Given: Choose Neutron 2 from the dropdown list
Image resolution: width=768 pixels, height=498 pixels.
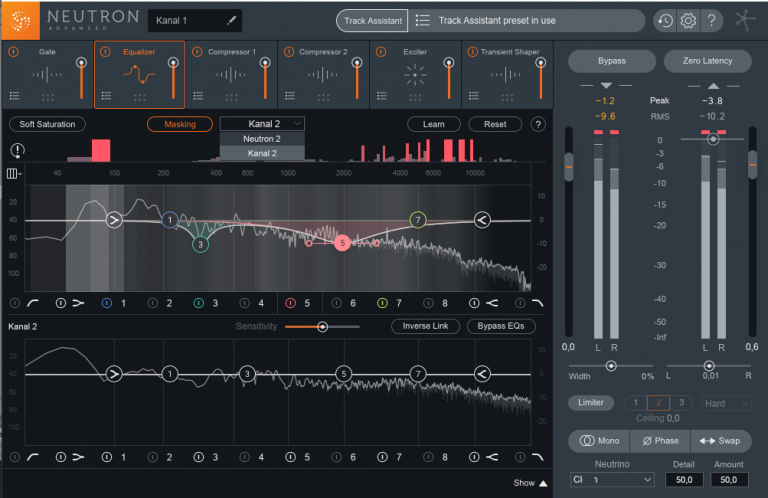Looking at the screenshot, I should tap(262, 139).
